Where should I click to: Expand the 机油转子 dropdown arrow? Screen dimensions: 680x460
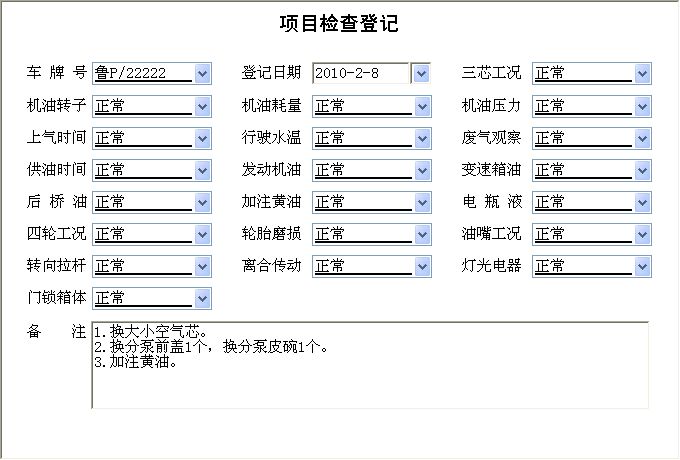(203, 106)
